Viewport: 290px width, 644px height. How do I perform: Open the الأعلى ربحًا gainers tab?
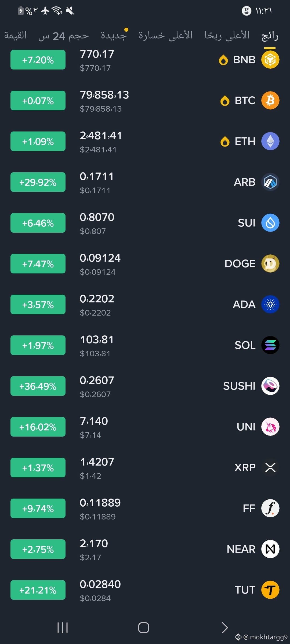227,35
